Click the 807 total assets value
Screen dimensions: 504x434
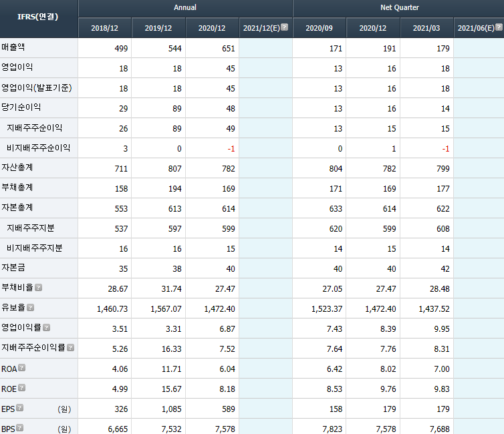click(x=175, y=168)
